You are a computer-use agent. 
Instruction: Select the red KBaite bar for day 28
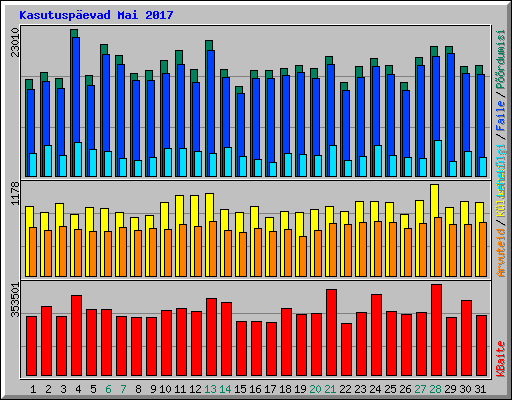pos(436,330)
